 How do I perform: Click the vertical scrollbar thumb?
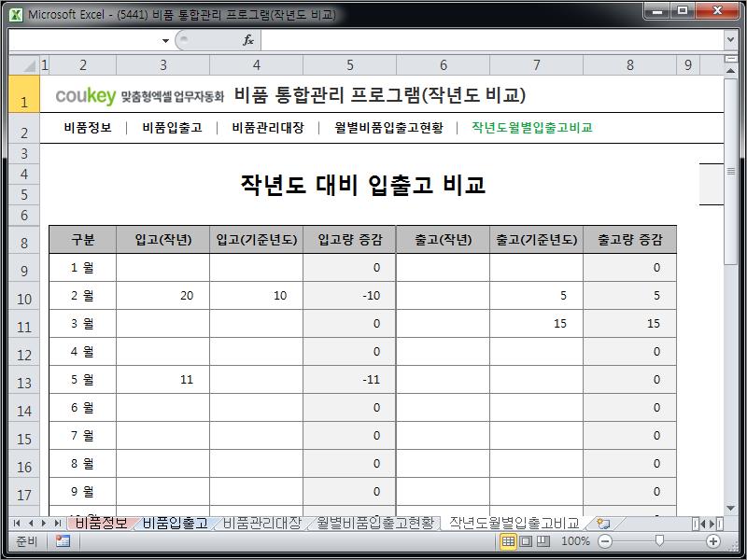tap(730, 172)
